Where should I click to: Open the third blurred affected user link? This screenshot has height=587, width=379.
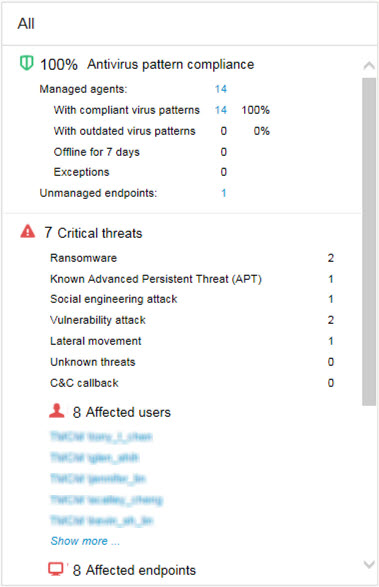98,478
